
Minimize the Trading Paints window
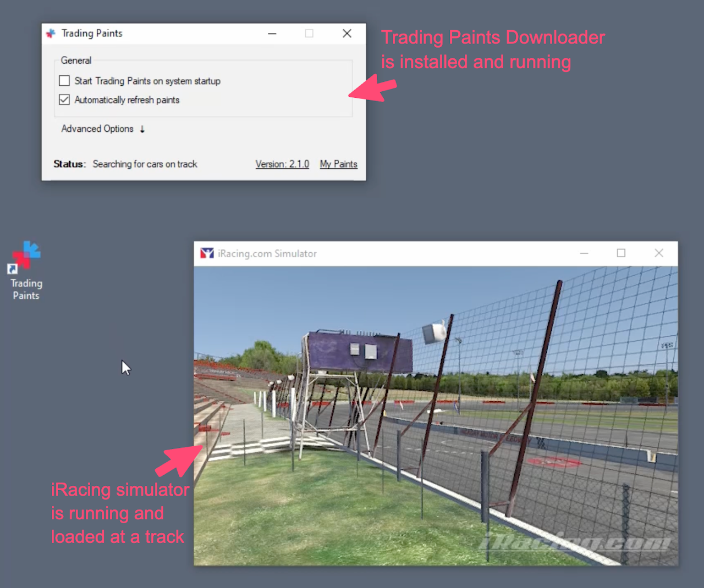(x=272, y=34)
